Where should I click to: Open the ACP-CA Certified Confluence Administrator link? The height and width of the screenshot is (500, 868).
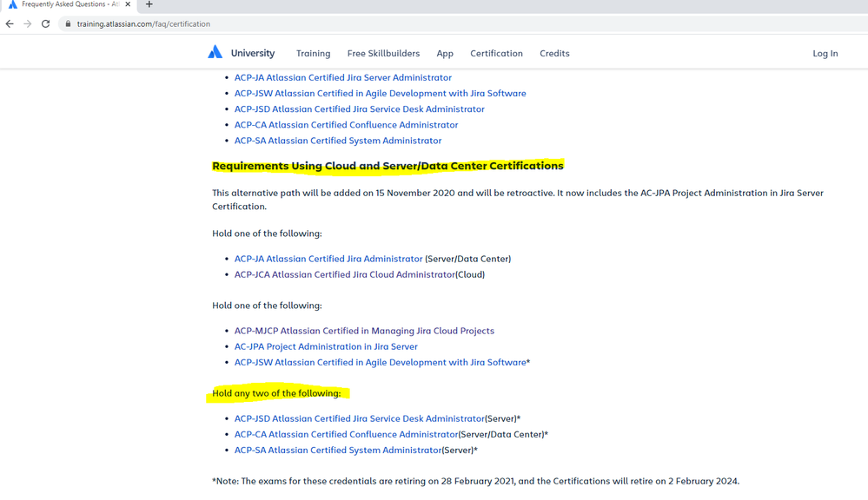[x=346, y=434]
